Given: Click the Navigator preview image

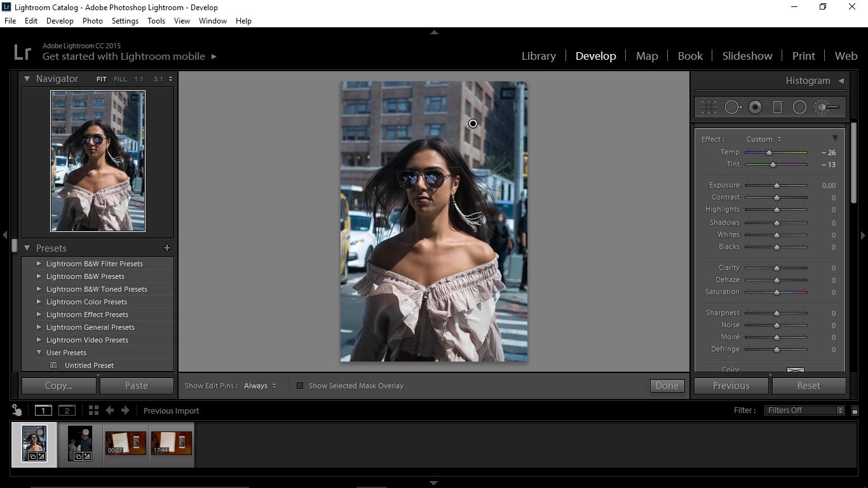Looking at the screenshot, I should tap(98, 161).
